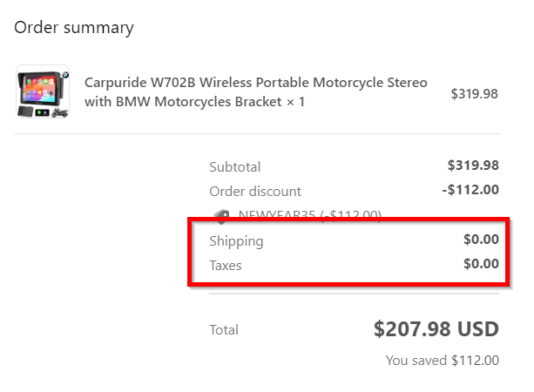Click the Subtotal amount $319.98
The image size is (534, 392).
coord(472,166)
